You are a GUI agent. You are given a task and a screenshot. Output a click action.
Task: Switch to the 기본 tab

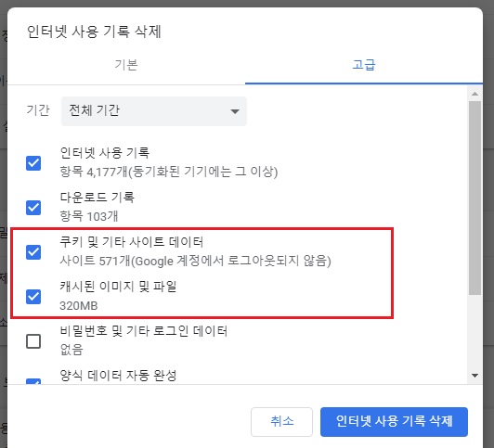(126, 65)
